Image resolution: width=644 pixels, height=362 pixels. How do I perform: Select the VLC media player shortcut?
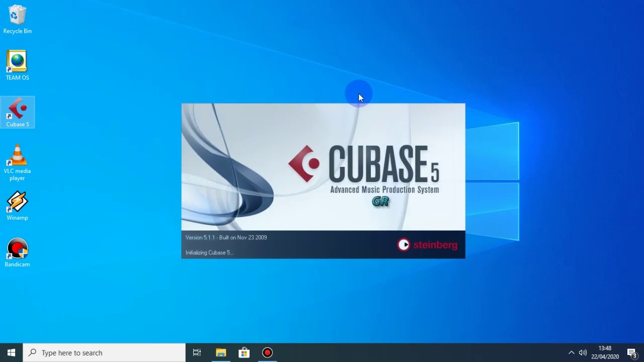pos(18,163)
